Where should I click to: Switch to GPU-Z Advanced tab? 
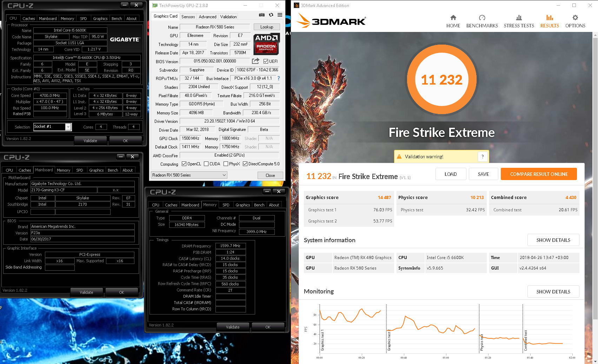point(207,16)
